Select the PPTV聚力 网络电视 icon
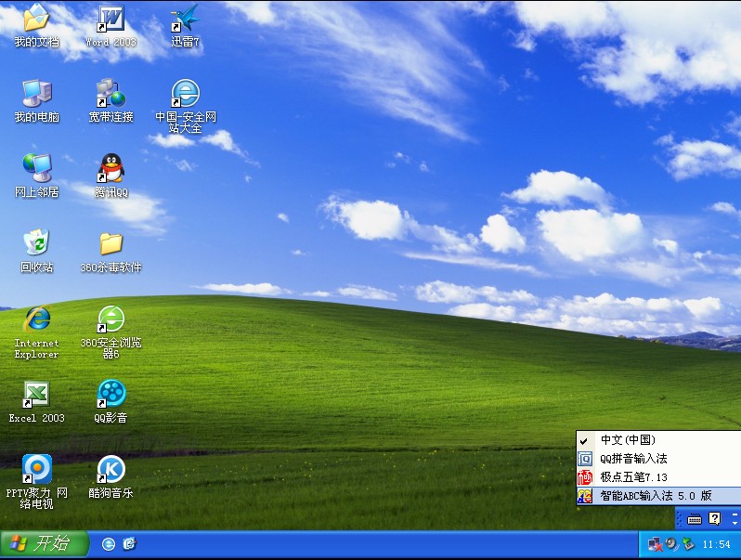The image size is (741, 560). pos(36,471)
